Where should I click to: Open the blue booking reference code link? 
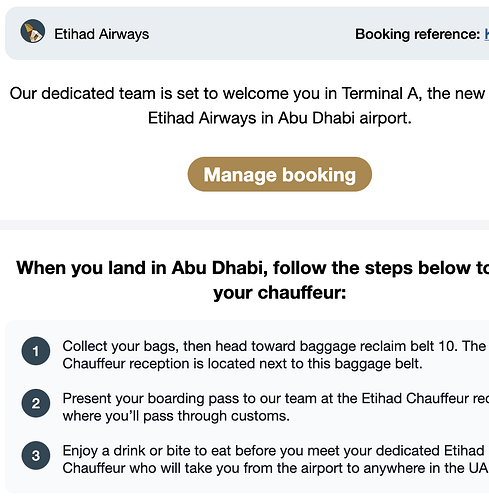tap(487, 34)
